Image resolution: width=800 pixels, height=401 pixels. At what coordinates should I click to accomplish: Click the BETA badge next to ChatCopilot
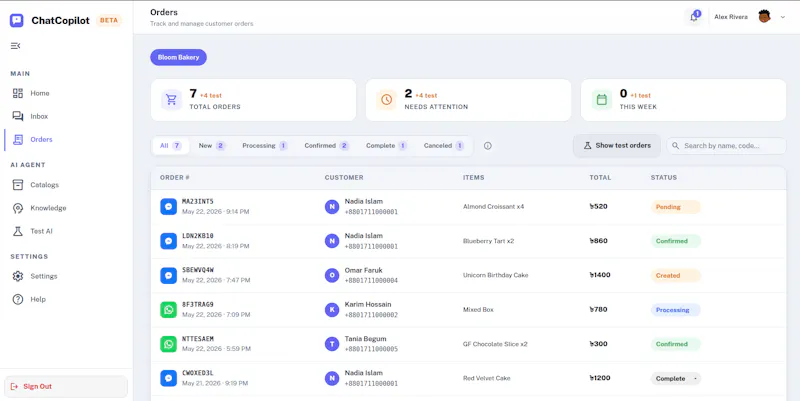click(109, 20)
